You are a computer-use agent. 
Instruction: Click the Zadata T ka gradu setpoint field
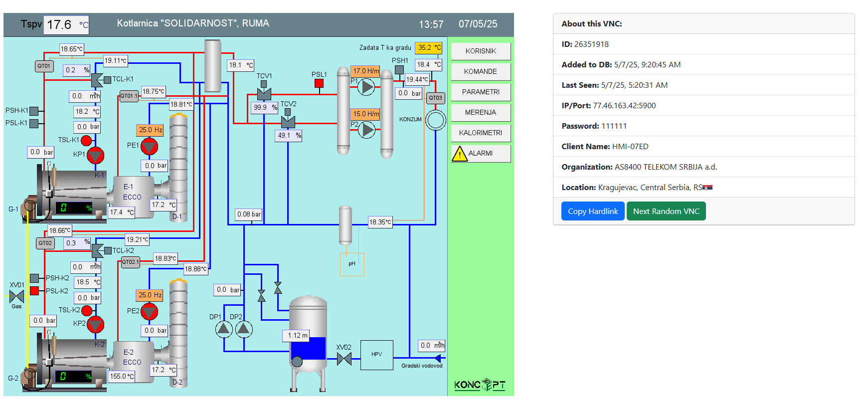click(428, 48)
